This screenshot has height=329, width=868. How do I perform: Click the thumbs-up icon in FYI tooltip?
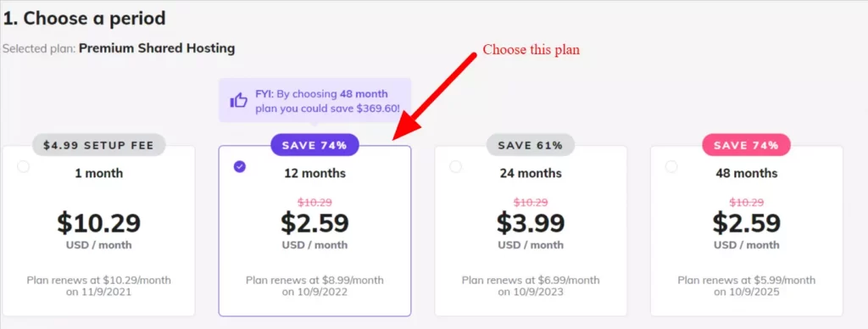[238, 101]
